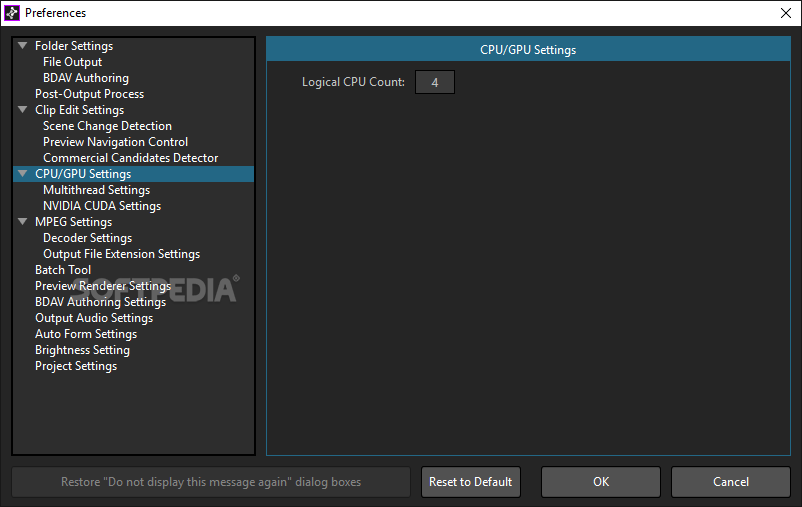Open BDAV Authoring under Folder Settings
Screen dimensions: 802x507
[86, 78]
